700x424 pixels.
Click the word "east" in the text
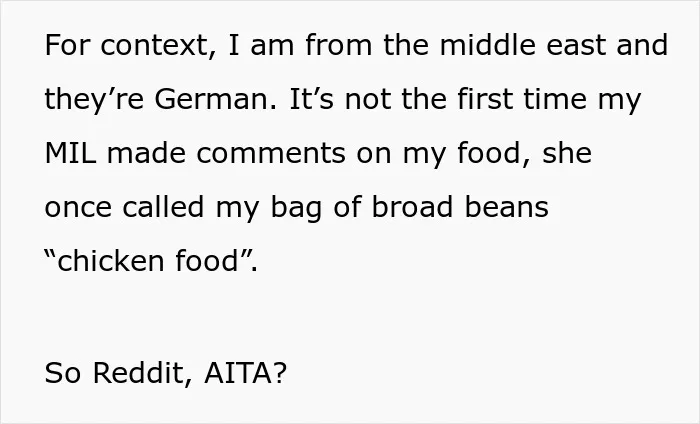[x=576, y=46]
